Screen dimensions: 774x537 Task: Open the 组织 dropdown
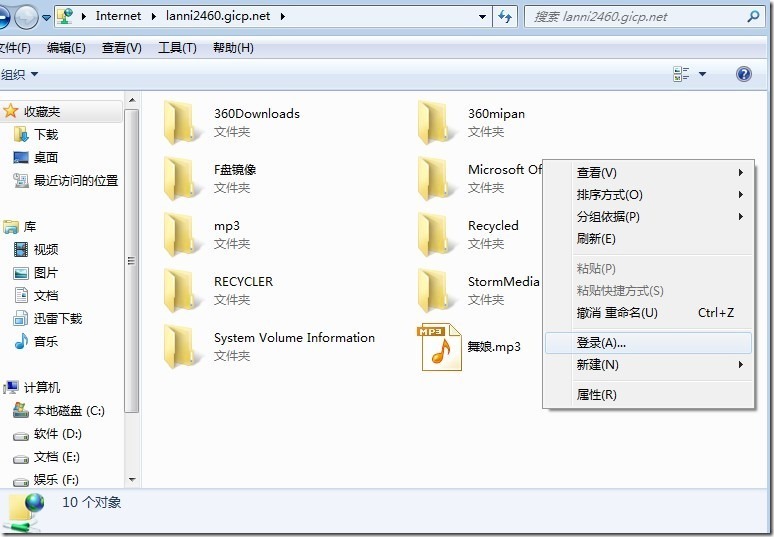(20, 75)
